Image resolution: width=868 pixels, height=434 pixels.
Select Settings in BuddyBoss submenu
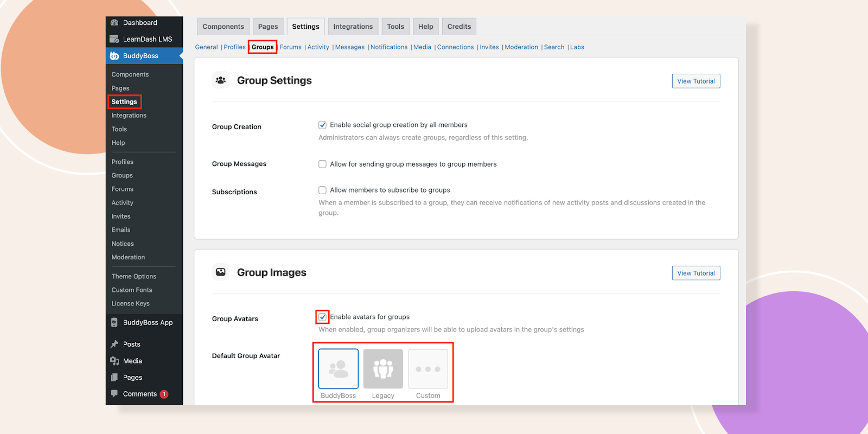124,102
